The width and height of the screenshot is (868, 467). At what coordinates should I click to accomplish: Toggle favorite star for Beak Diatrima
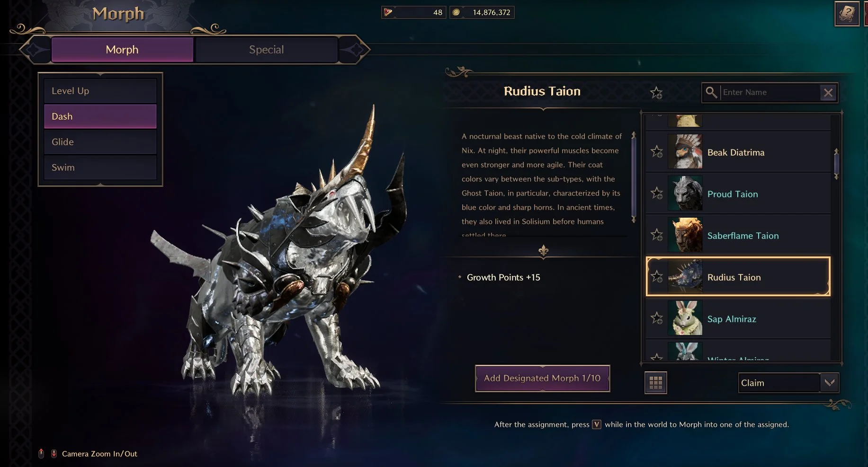[657, 152]
